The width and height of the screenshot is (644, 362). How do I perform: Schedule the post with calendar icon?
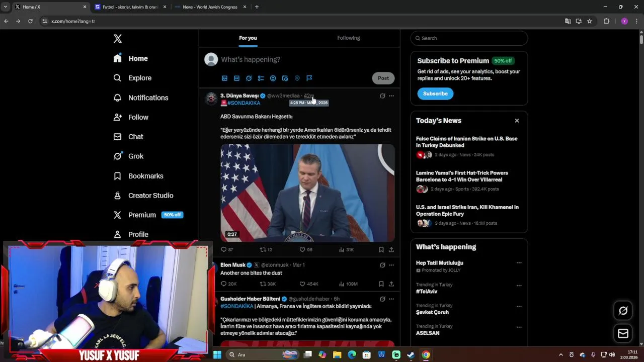(x=285, y=78)
